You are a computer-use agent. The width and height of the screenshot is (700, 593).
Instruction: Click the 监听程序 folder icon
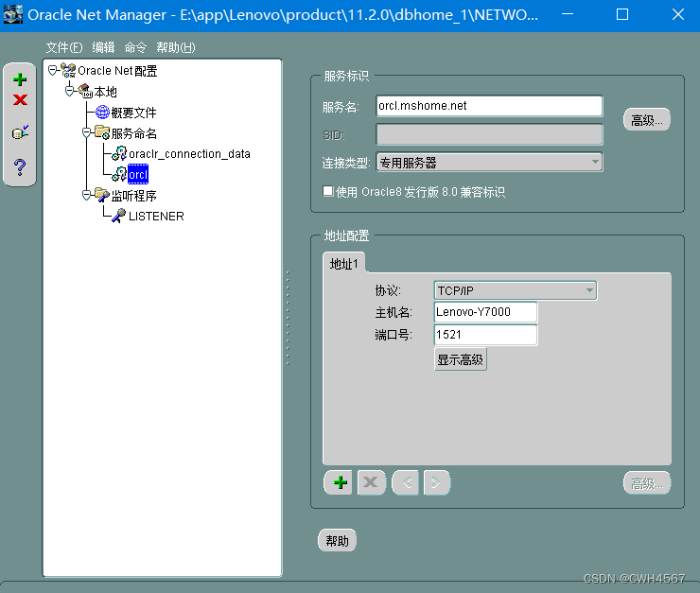click(x=102, y=195)
